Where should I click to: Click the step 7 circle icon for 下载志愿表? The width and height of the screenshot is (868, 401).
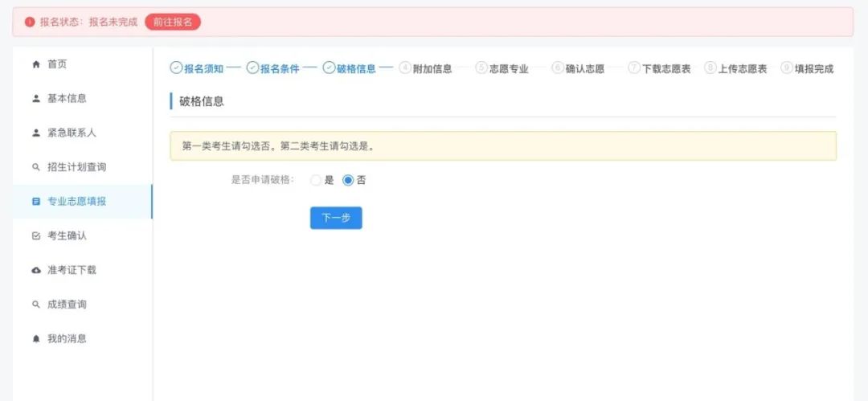[634, 68]
